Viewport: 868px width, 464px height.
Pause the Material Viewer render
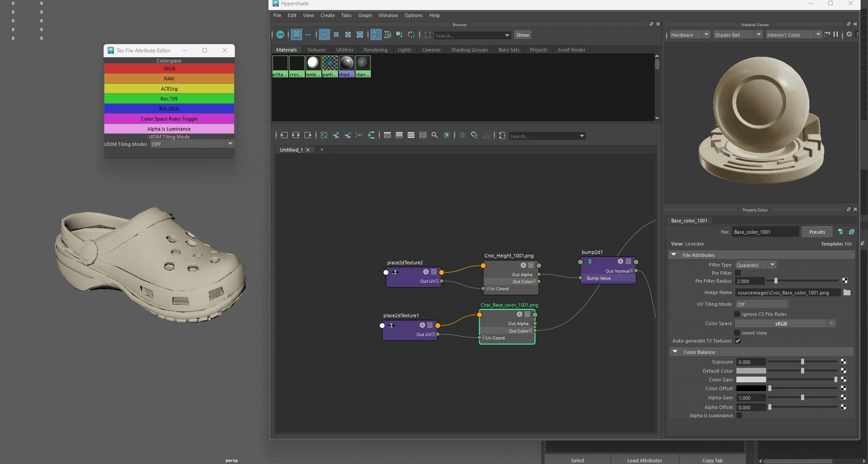pyautogui.click(x=836, y=35)
